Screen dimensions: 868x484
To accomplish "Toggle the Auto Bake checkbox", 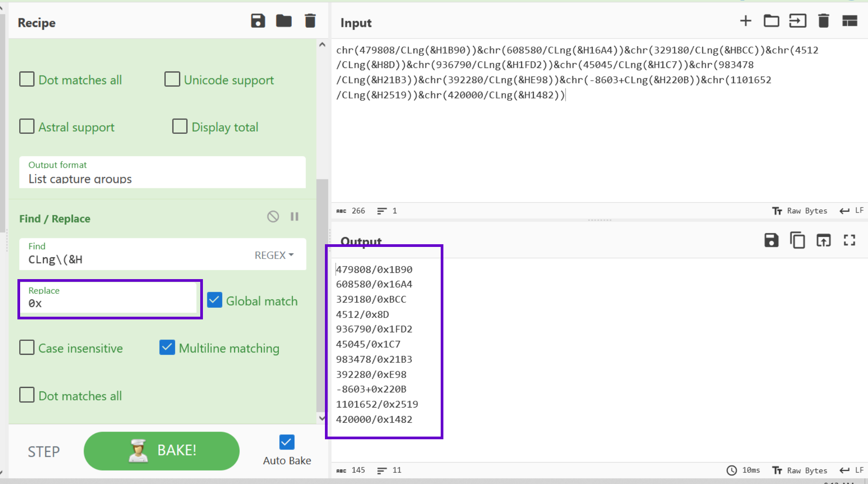I will coord(287,442).
